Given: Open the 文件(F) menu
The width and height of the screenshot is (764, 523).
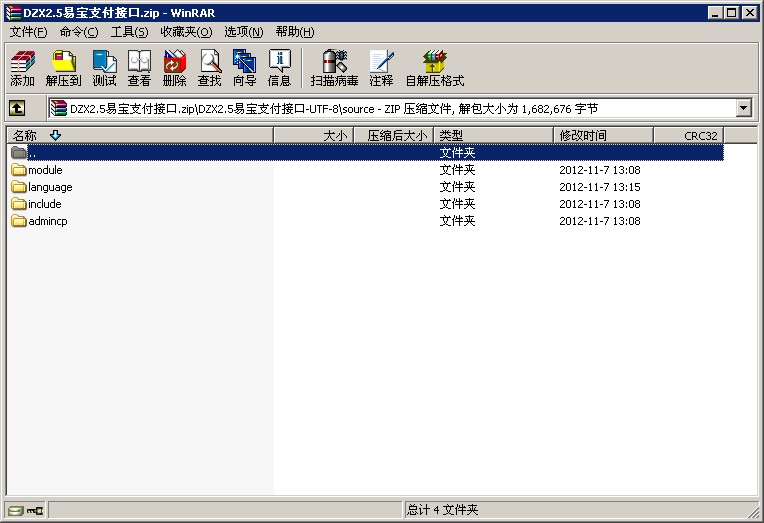Looking at the screenshot, I should tap(29, 32).
